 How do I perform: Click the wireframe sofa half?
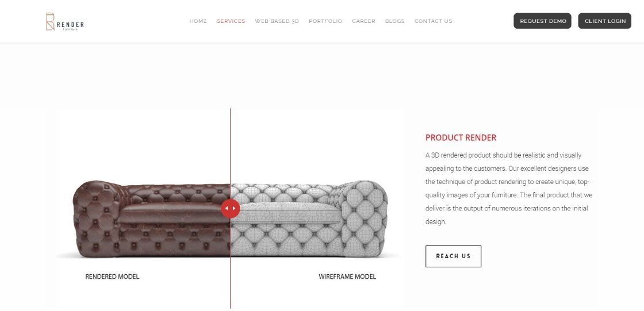(309, 219)
